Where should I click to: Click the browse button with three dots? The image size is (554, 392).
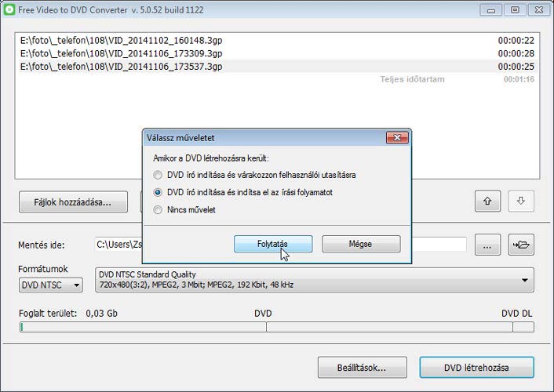pyautogui.click(x=487, y=245)
